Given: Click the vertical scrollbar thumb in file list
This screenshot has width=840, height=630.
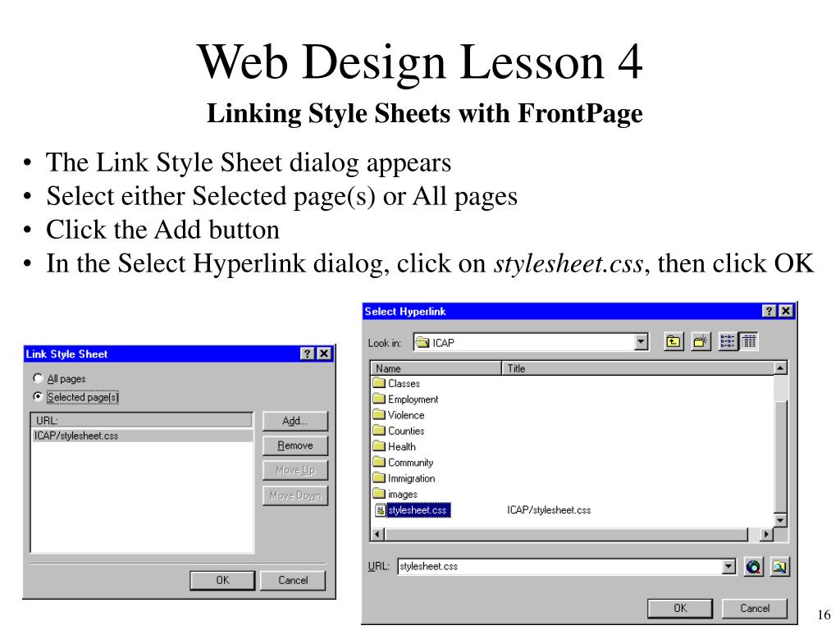Looking at the screenshot, I should 781,456.
